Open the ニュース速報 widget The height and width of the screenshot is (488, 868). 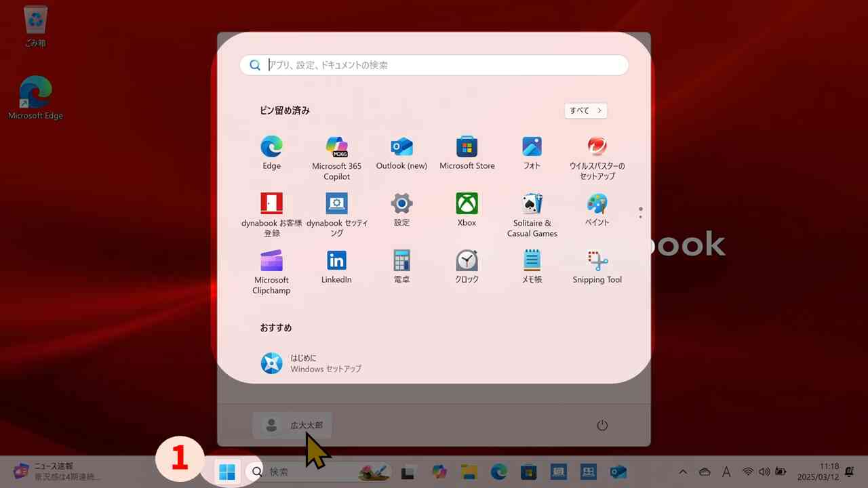58,472
